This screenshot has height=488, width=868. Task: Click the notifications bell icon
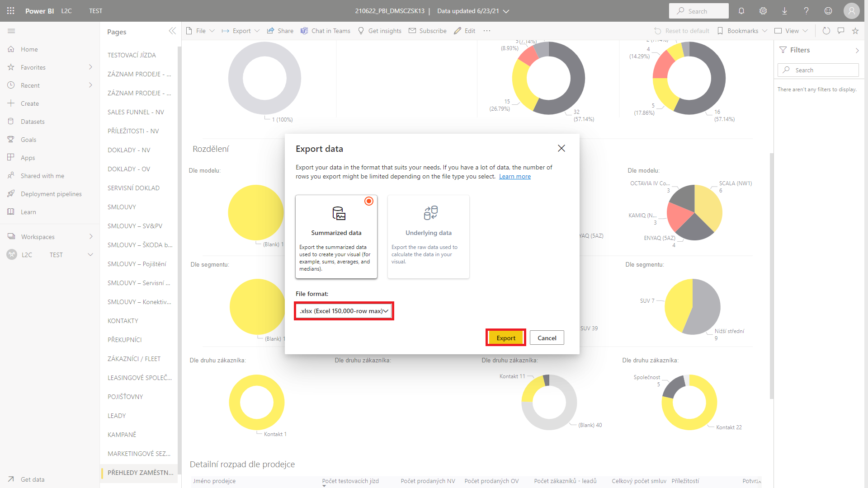[x=741, y=11]
